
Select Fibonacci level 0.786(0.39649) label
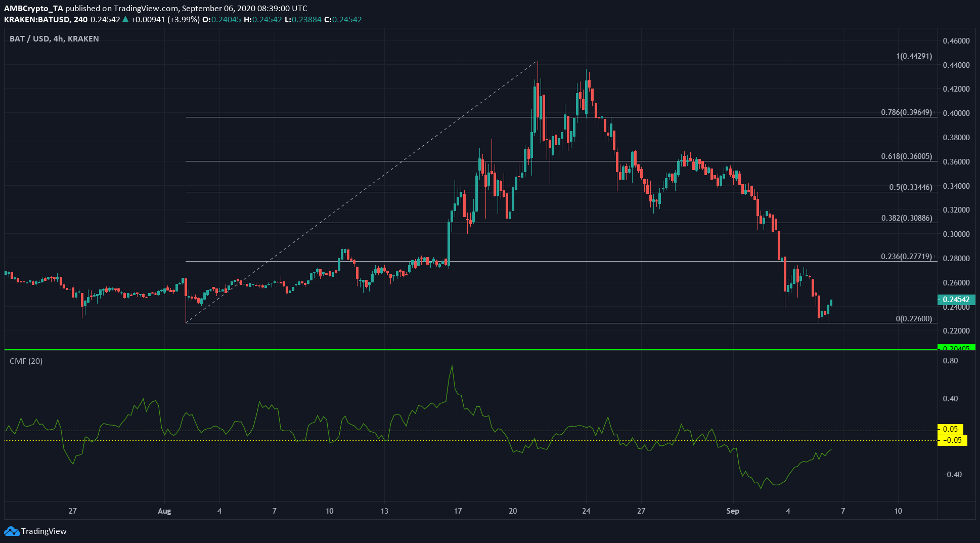coord(906,112)
